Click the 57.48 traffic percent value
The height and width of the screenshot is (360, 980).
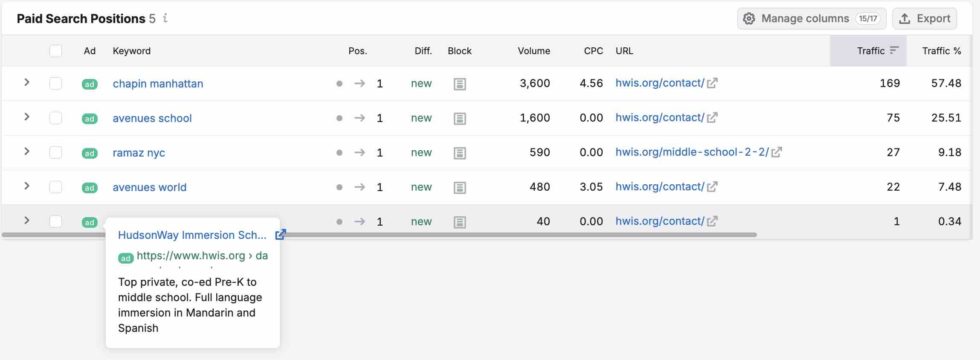(946, 83)
